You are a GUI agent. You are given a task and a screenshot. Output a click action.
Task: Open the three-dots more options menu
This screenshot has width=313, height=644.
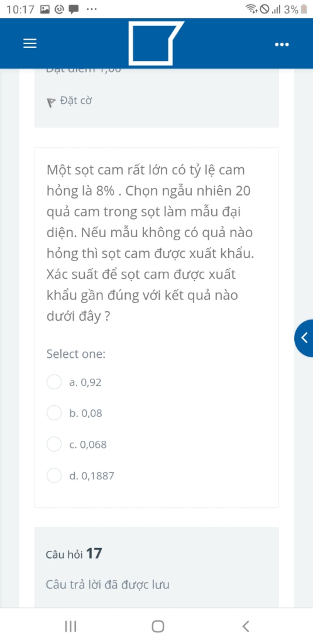coord(282,45)
